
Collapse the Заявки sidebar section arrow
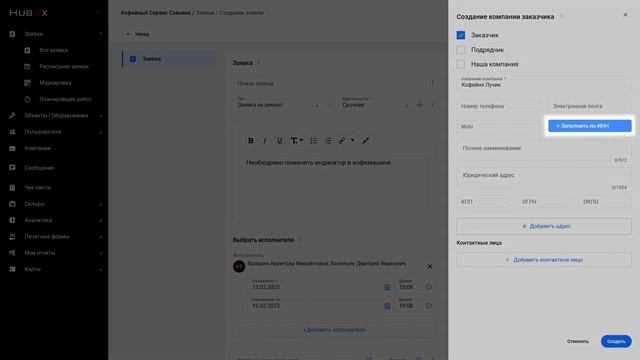click(x=101, y=34)
